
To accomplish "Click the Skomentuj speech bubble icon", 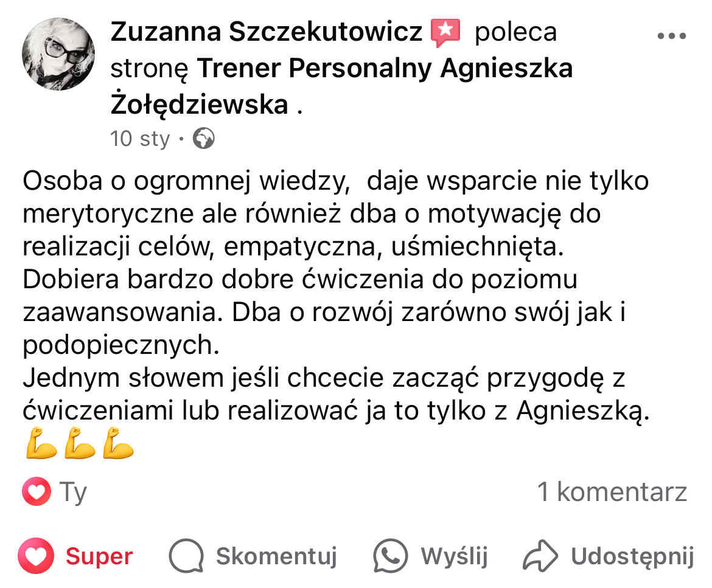I will [186, 556].
